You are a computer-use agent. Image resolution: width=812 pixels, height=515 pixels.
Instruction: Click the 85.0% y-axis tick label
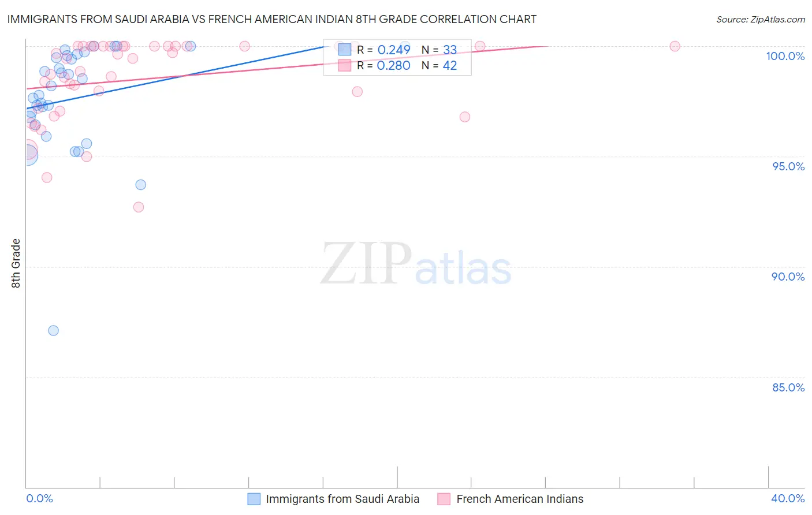click(788, 387)
